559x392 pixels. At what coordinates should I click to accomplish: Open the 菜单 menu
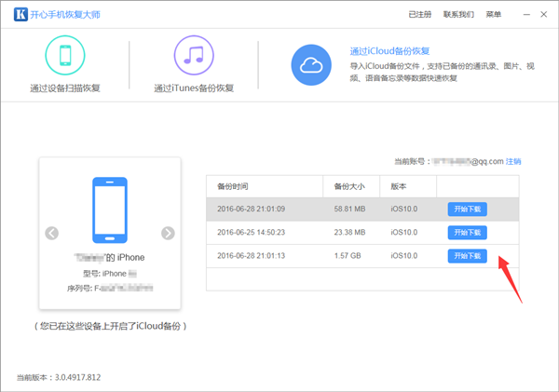493,15
